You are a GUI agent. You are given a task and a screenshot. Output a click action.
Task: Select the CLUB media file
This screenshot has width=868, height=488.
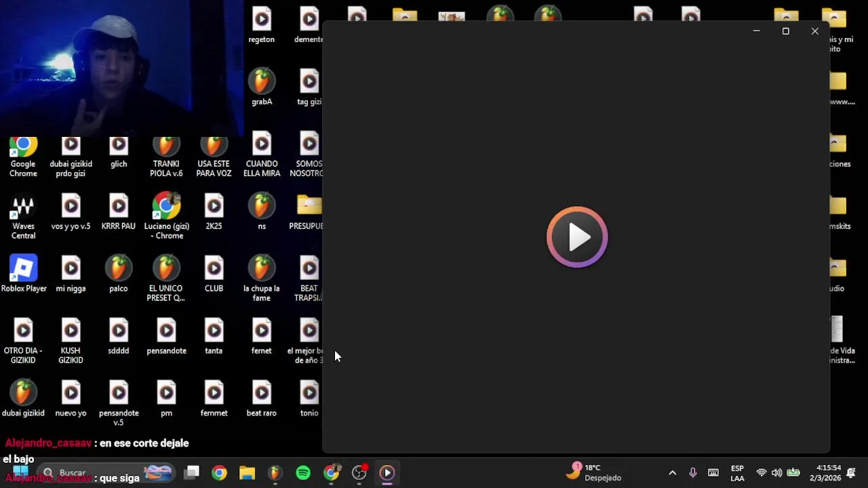point(214,274)
